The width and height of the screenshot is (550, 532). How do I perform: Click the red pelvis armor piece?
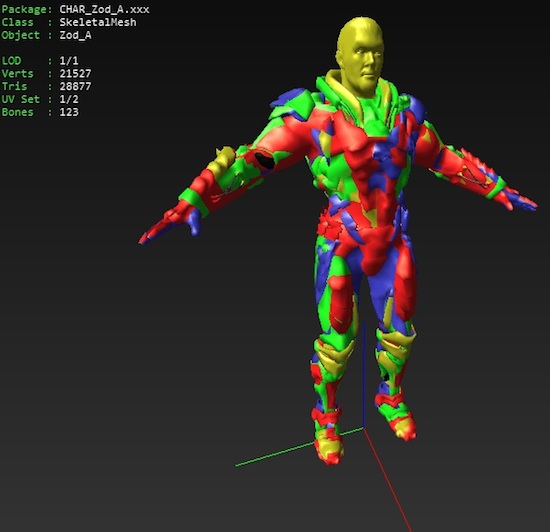[x=374, y=248]
